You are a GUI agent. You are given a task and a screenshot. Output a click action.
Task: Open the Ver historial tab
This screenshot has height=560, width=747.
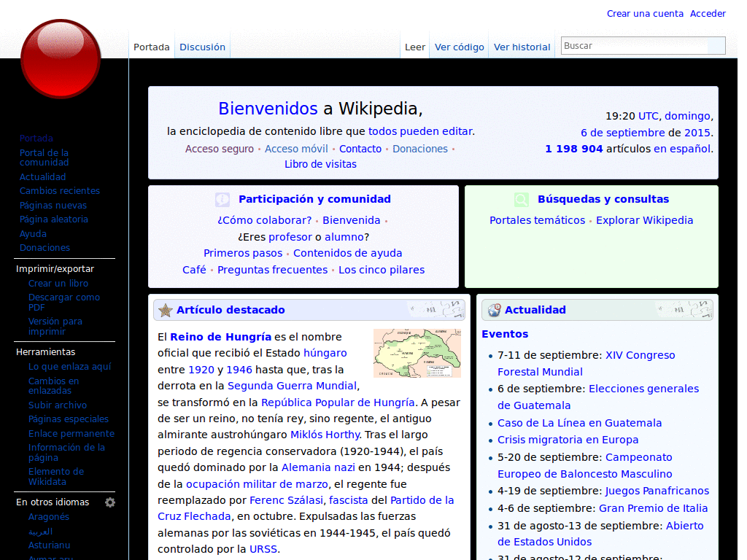click(522, 47)
